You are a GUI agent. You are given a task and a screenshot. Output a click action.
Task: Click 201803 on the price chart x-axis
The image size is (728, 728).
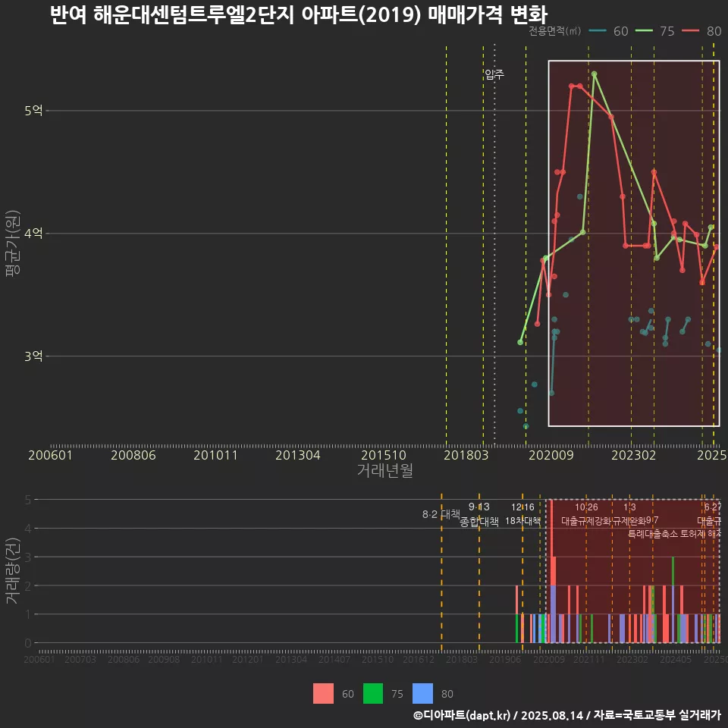tap(466, 455)
